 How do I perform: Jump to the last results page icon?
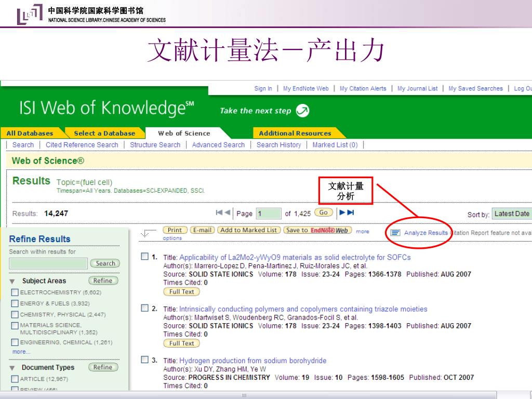point(351,212)
